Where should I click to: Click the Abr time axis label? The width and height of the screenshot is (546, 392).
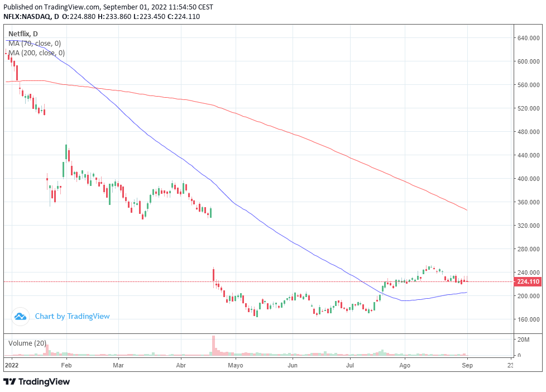[x=181, y=365]
